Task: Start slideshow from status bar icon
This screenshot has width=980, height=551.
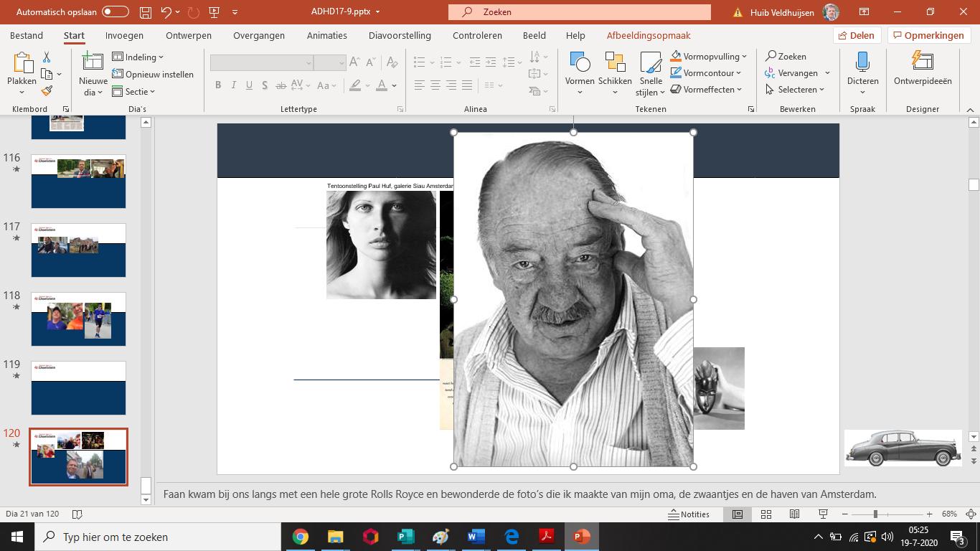Action: click(x=823, y=514)
